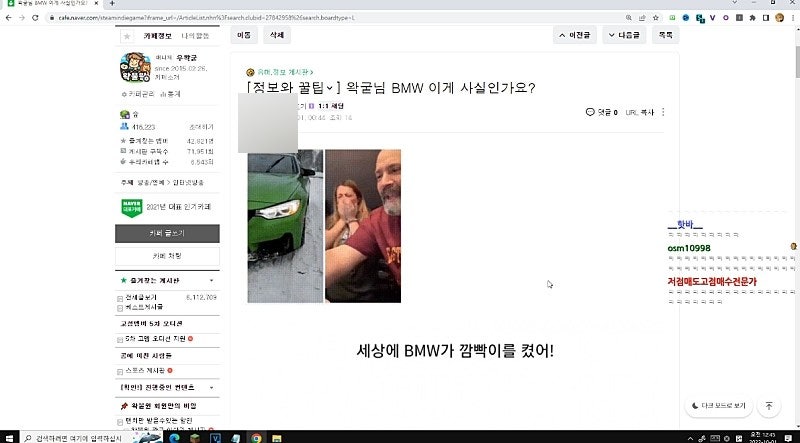The height and width of the screenshot is (443, 800).
Task: Click the 목록 list button
Action: click(665, 35)
